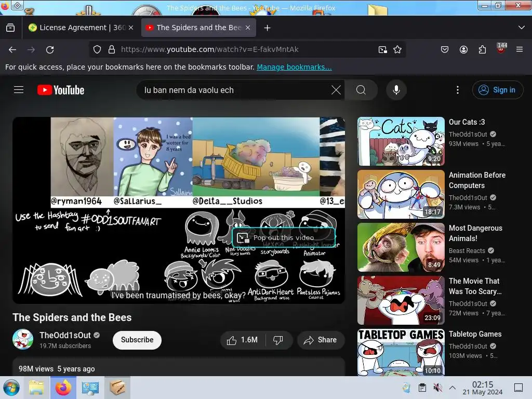Click Beast Reacts channel name
Image resolution: width=532 pixels, height=399 pixels.
pos(467,251)
